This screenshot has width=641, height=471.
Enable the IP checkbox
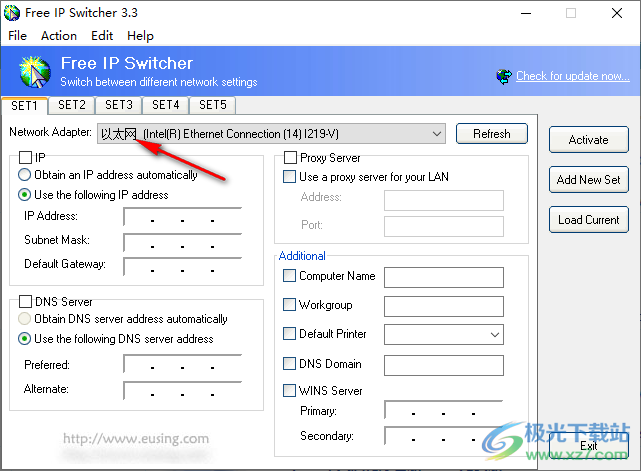coord(25,157)
